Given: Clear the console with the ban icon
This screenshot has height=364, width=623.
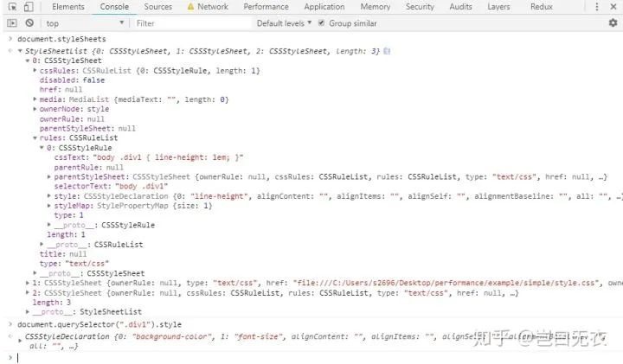Looking at the screenshot, I should click(29, 23).
